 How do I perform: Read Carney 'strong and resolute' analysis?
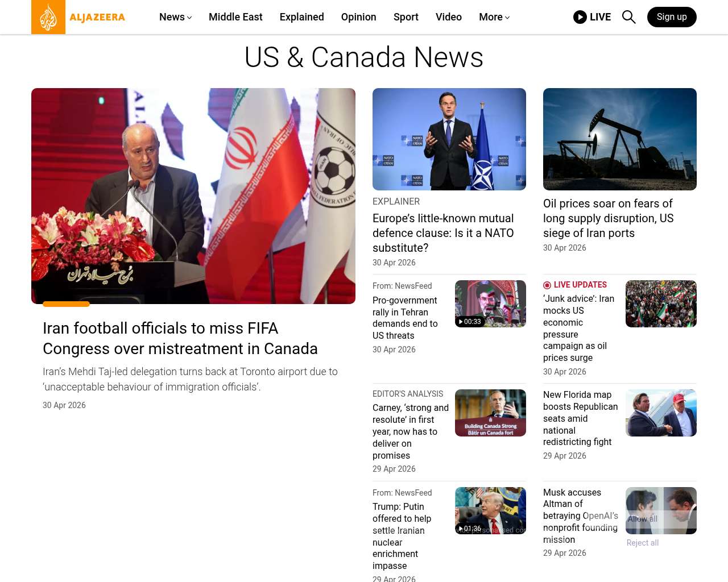[411, 431]
